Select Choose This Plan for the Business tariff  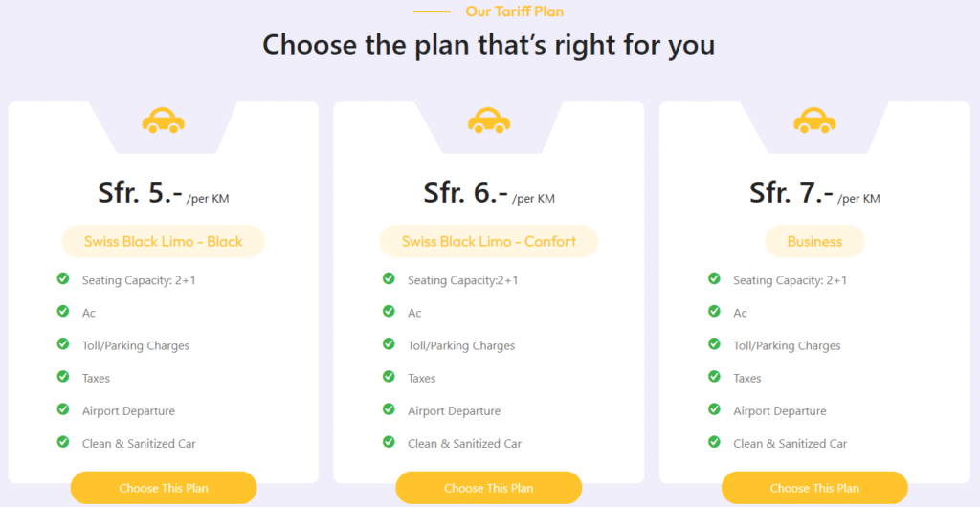[x=814, y=488]
